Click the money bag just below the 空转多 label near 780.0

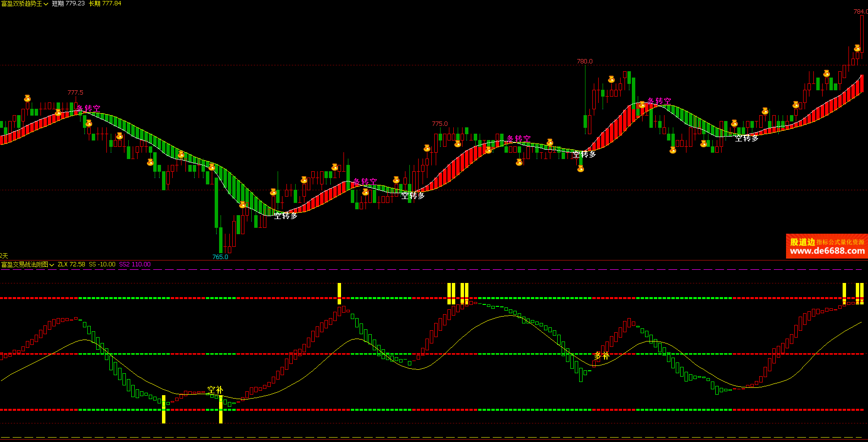pyautogui.click(x=581, y=169)
